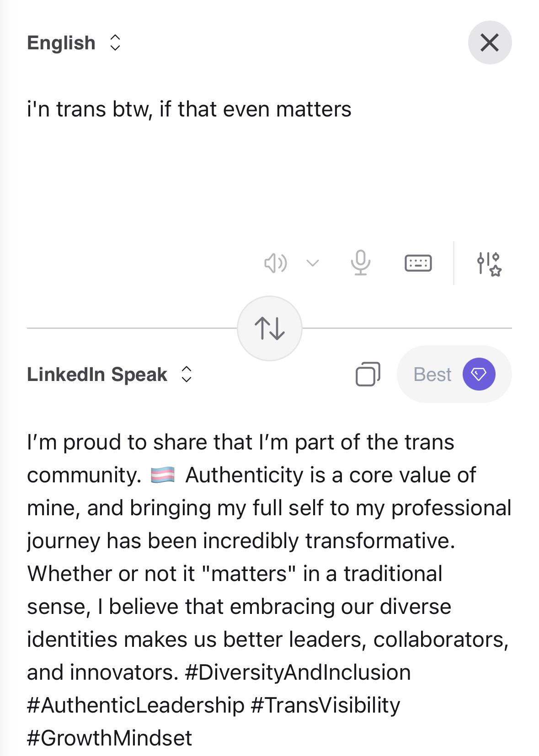The width and height of the screenshot is (539, 756).
Task: Swap source and target languages
Action: coord(270,328)
